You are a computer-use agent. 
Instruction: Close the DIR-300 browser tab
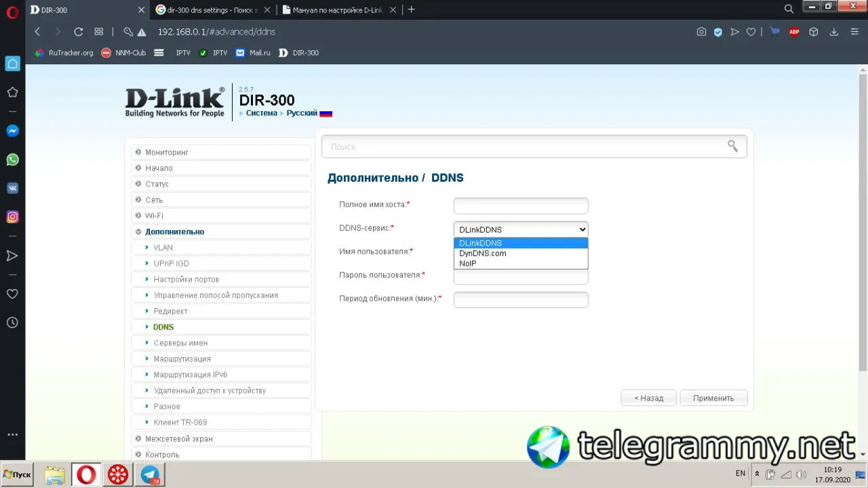[x=141, y=10]
